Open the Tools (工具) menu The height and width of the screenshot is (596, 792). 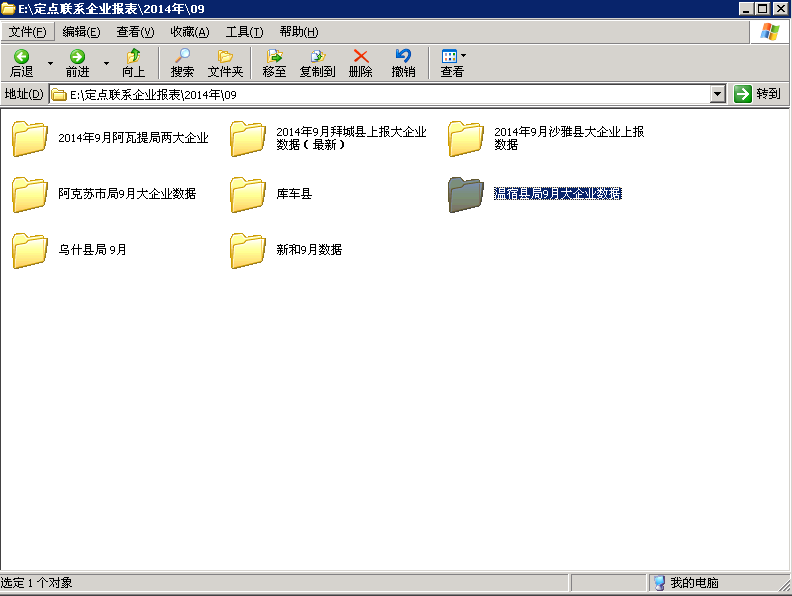click(244, 32)
